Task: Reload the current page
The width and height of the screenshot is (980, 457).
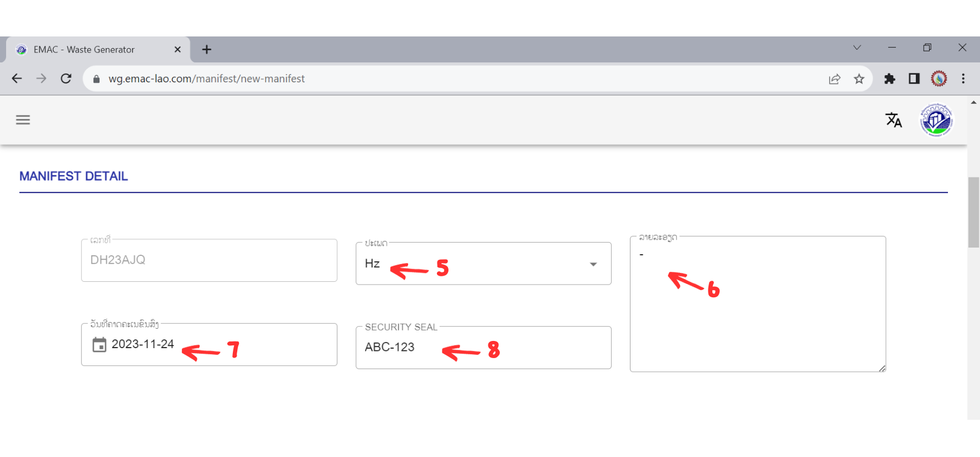Action: point(66,78)
